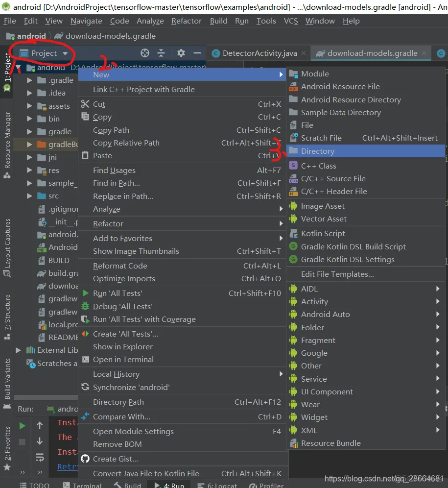448x488 pixels.
Task: Click Cut in the context menu
Action: pos(182,104)
